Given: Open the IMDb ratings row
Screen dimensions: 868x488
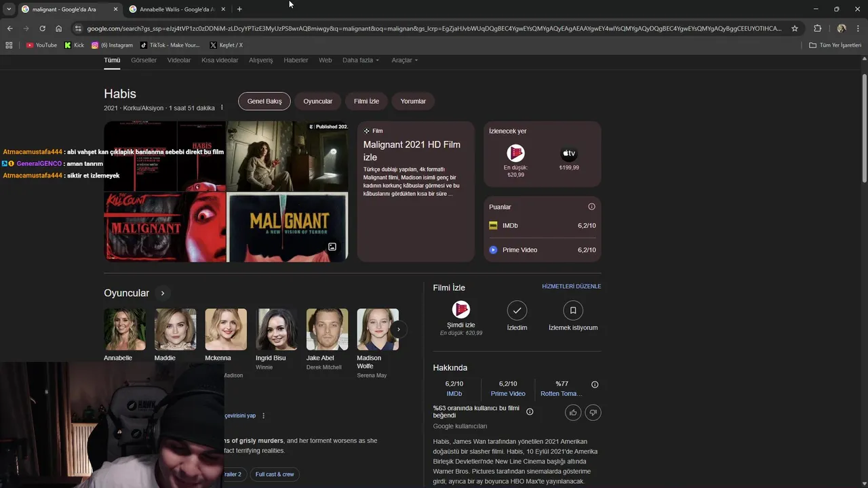Looking at the screenshot, I should (542, 226).
